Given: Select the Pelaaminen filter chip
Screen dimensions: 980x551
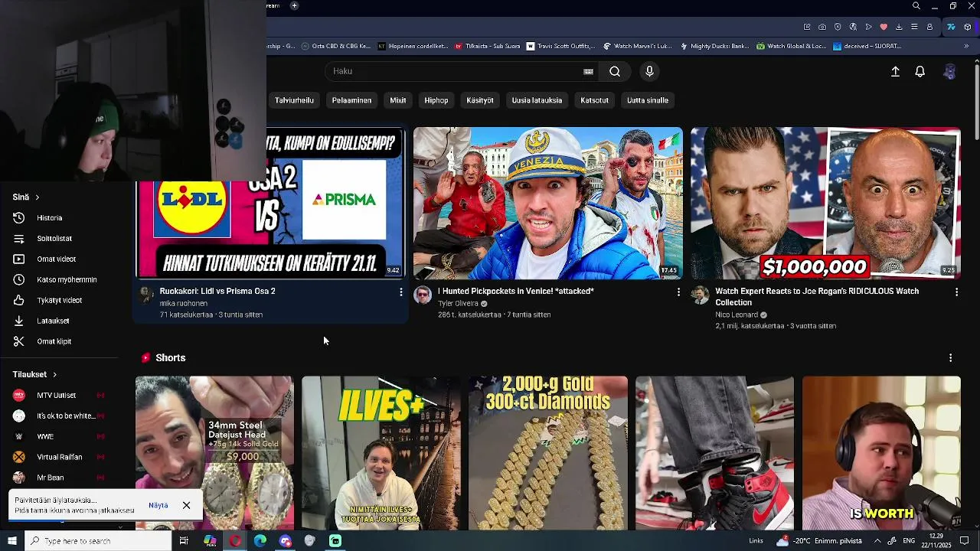Looking at the screenshot, I should [351, 100].
